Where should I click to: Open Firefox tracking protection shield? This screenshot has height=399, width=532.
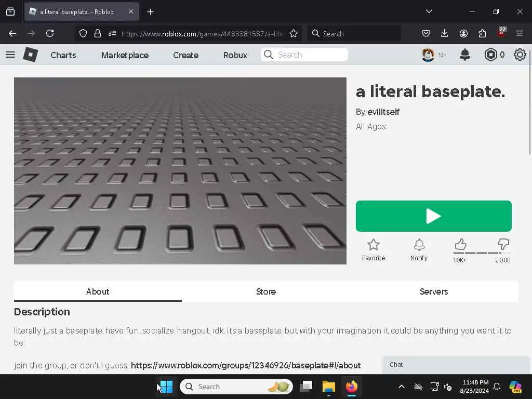pos(83,33)
